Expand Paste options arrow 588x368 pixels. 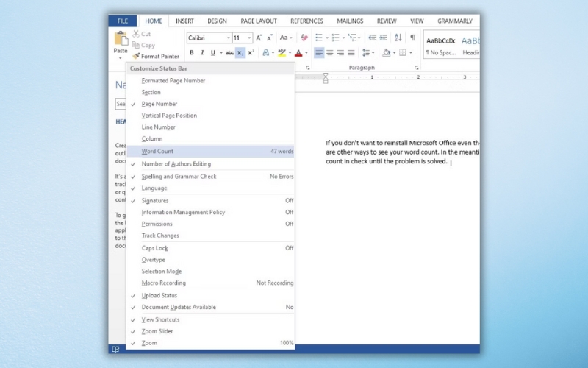coord(121,58)
